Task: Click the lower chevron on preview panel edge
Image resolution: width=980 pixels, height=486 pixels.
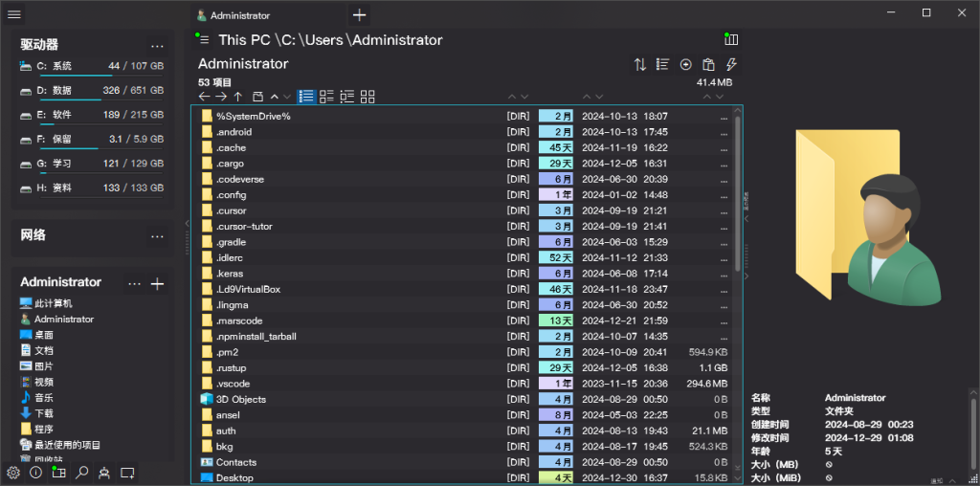Action: [746, 276]
